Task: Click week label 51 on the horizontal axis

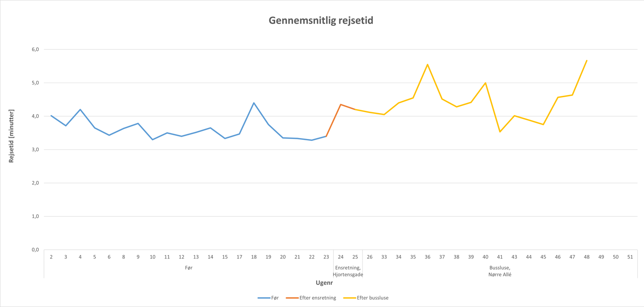Action: tap(630, 257)
